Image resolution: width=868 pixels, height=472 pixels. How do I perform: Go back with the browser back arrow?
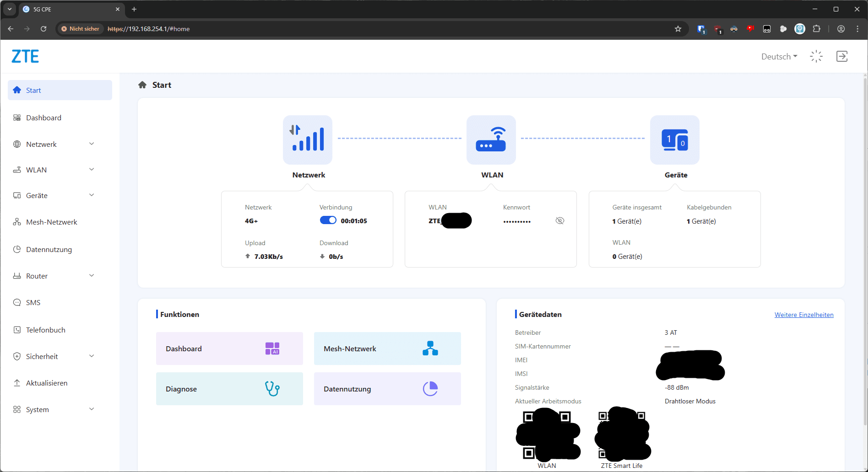pos(11,29)
